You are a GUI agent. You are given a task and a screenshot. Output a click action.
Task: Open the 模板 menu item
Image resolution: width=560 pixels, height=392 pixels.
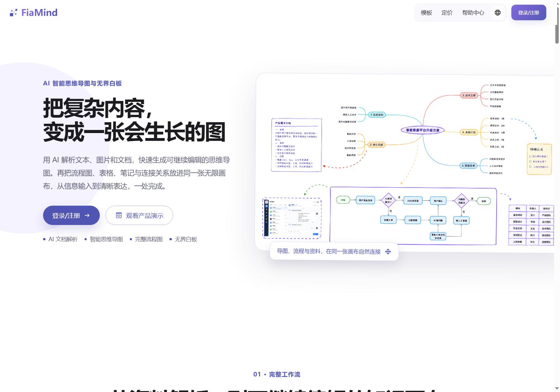pyautogui.click(x=426, y=13)
